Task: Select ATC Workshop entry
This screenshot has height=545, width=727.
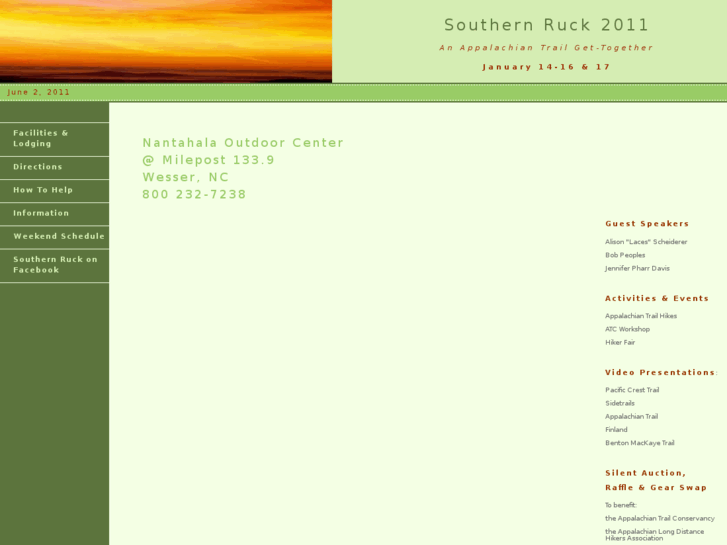Action: coord(627,329)
